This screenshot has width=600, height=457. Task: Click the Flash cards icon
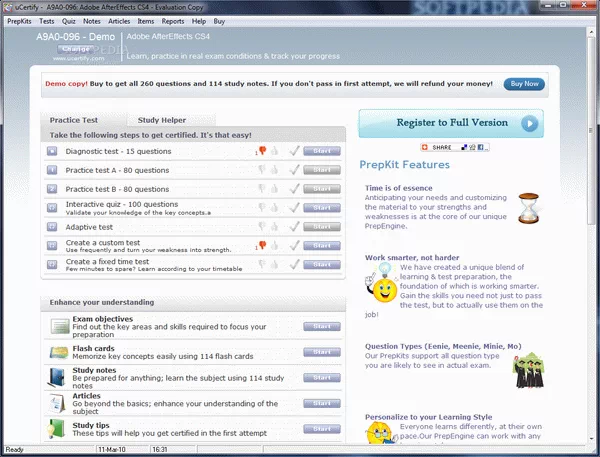(58, 353)
